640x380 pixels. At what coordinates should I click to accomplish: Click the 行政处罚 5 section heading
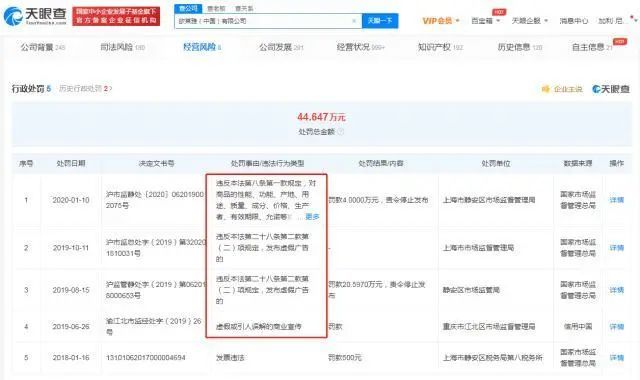(x=31, y=89)
